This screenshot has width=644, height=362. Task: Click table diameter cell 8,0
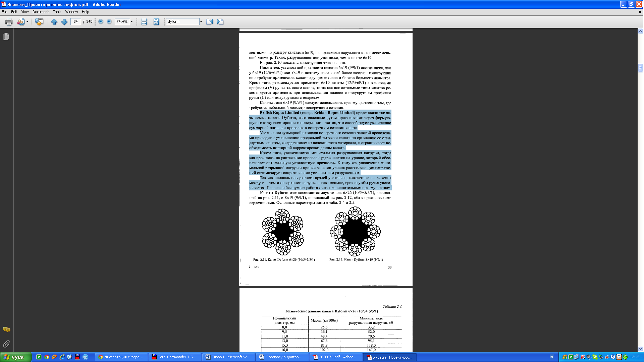pos(284,327)
